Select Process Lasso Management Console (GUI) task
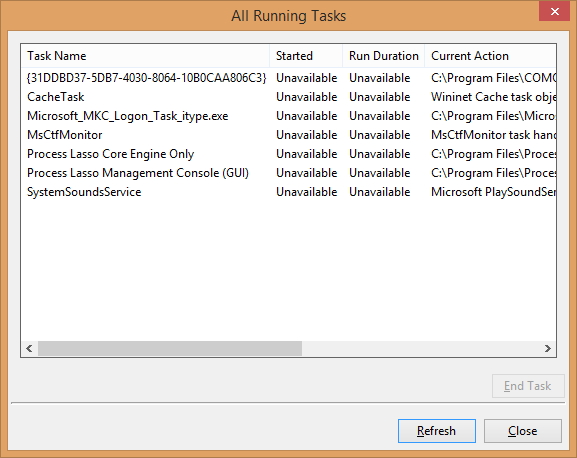Image resolution: width=577 pixels, height=458 pixels. [288, 173]
